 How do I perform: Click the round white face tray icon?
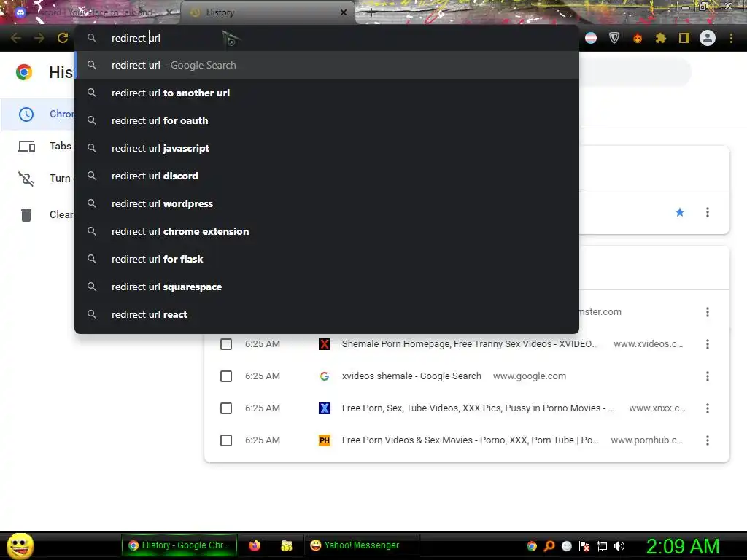click(566, 546)
